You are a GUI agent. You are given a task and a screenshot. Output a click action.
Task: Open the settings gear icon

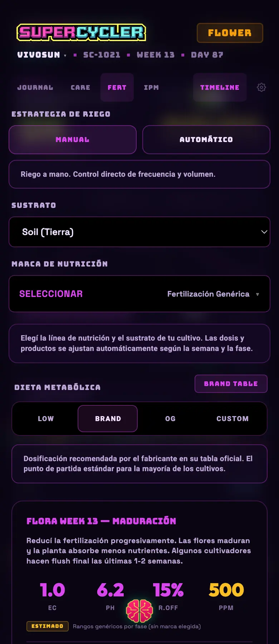(261, 87)
